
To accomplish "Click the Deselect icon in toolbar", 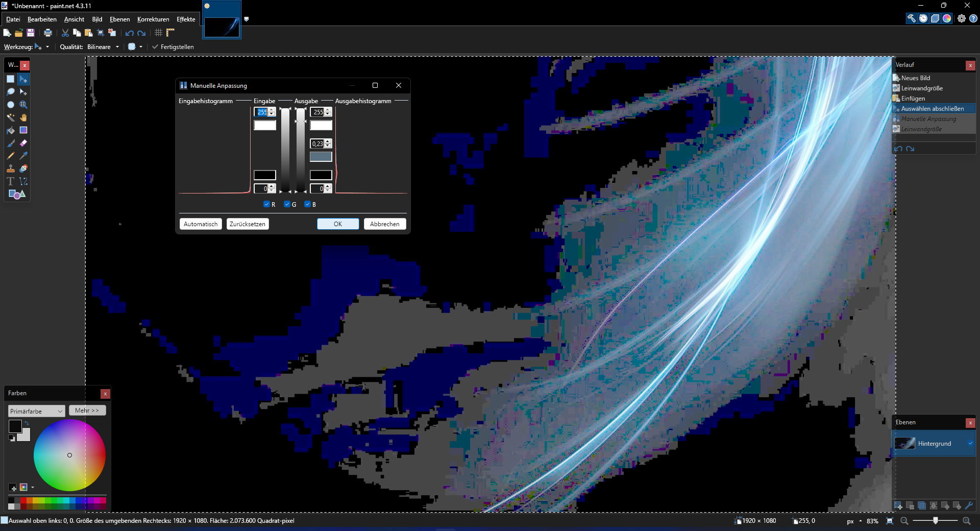I will coord(112,33).
